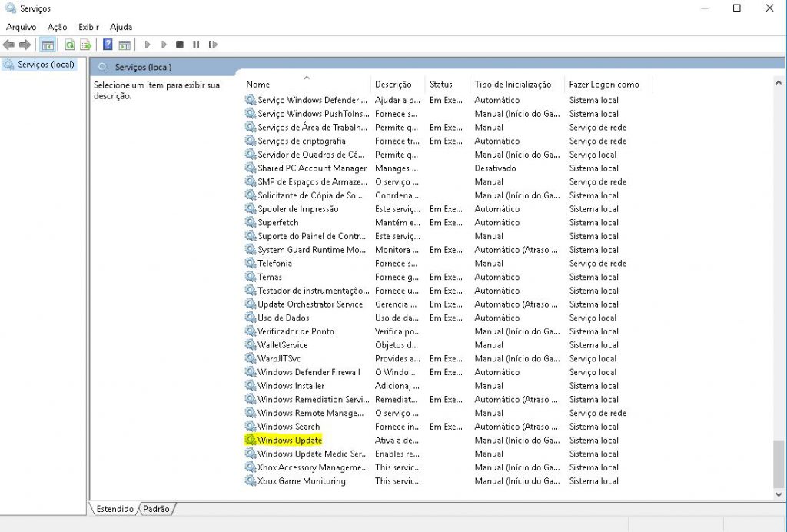The image size is (787, 532).
Task: Select the highlighted Windows Update service
Action: (290, 441)
